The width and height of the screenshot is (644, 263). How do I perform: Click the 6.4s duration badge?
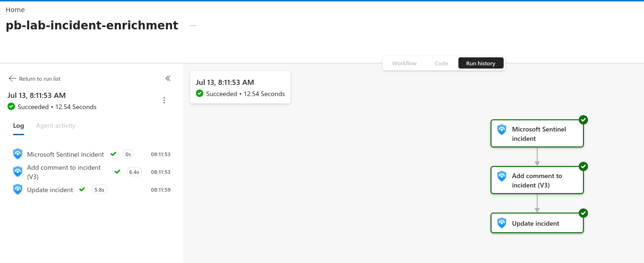click(x=134, y=172)
